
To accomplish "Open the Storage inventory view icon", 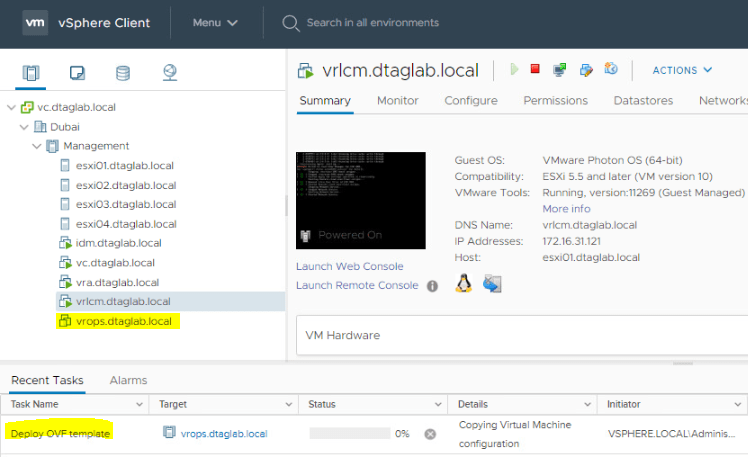I will coord(123,73).
